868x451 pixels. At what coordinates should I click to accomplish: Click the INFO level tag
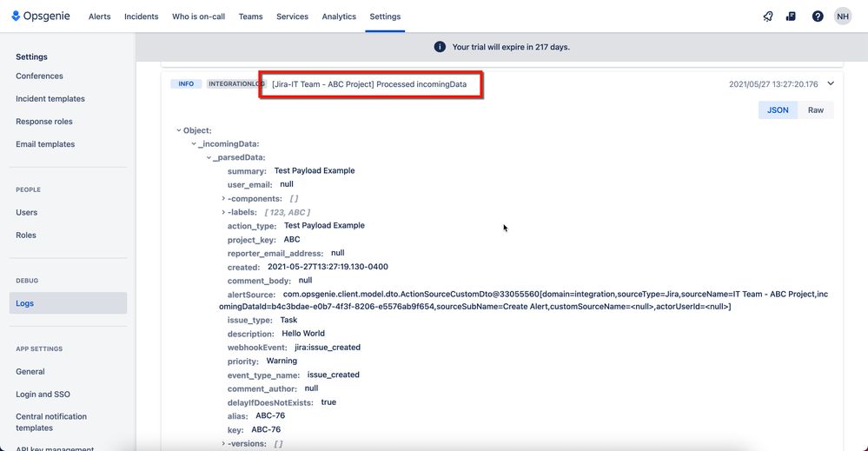(x=186, y=83)
